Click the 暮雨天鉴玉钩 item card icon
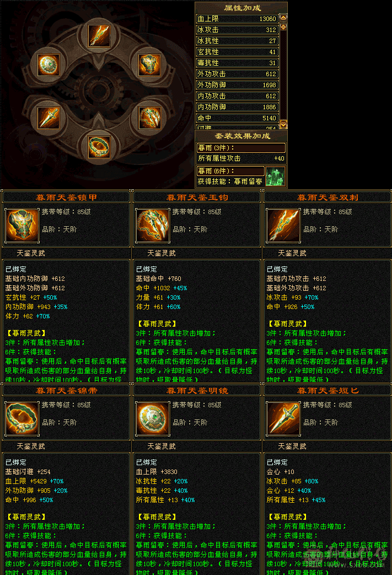 152,226
